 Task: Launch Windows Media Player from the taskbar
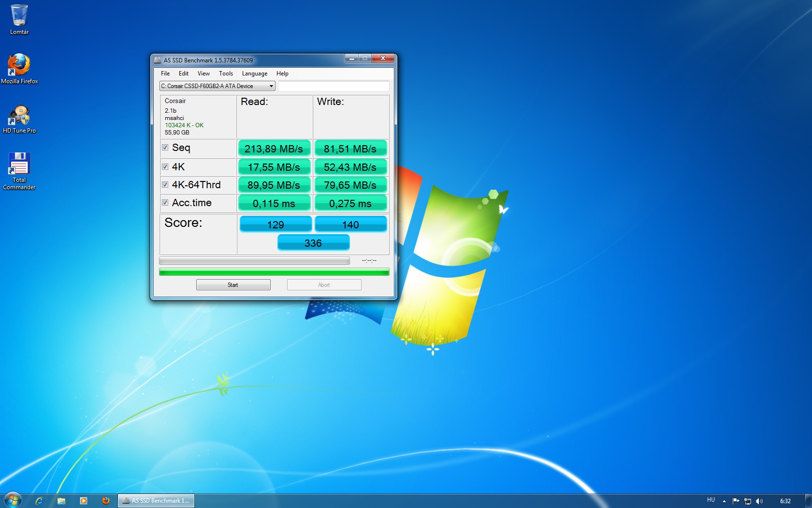(x=84, y=501)
